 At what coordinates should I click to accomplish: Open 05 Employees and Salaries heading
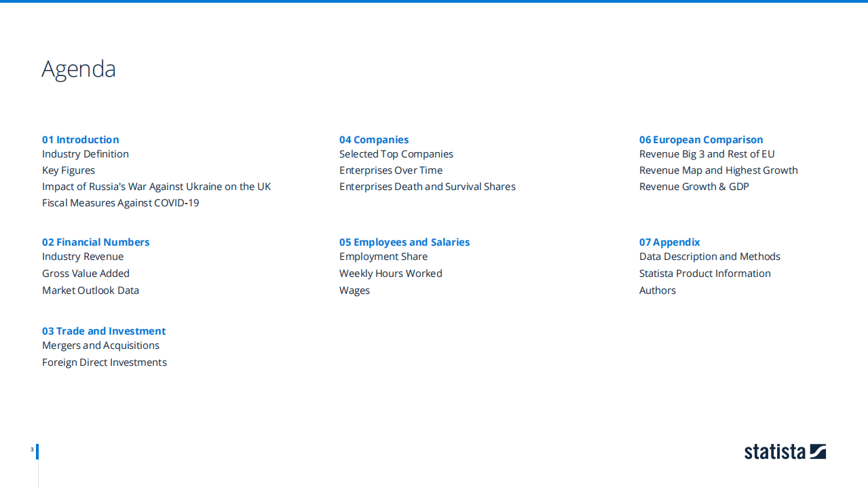pos(404,242)
